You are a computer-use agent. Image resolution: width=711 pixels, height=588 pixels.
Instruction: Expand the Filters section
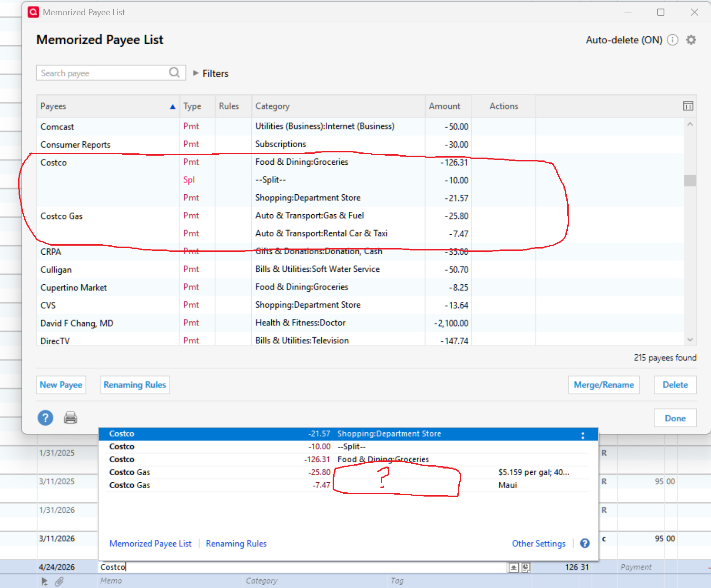pos(211,73)
